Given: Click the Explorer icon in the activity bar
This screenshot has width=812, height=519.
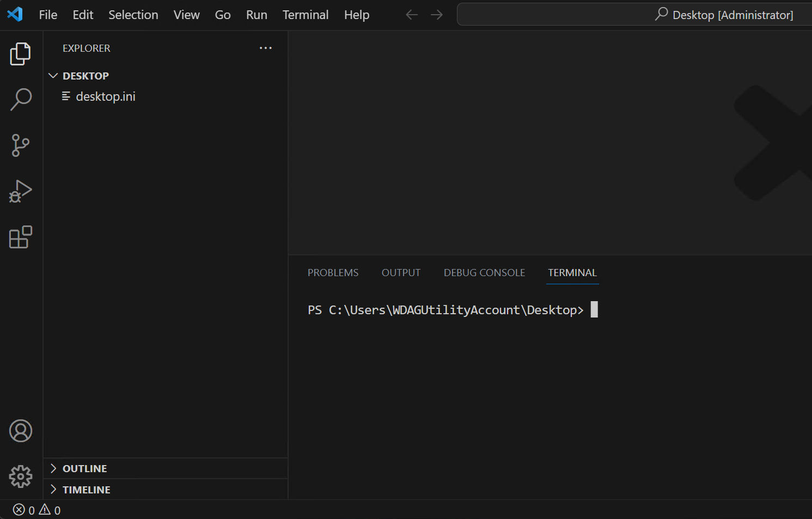Looking at the screenshot, I should click(x=21, y=54).
